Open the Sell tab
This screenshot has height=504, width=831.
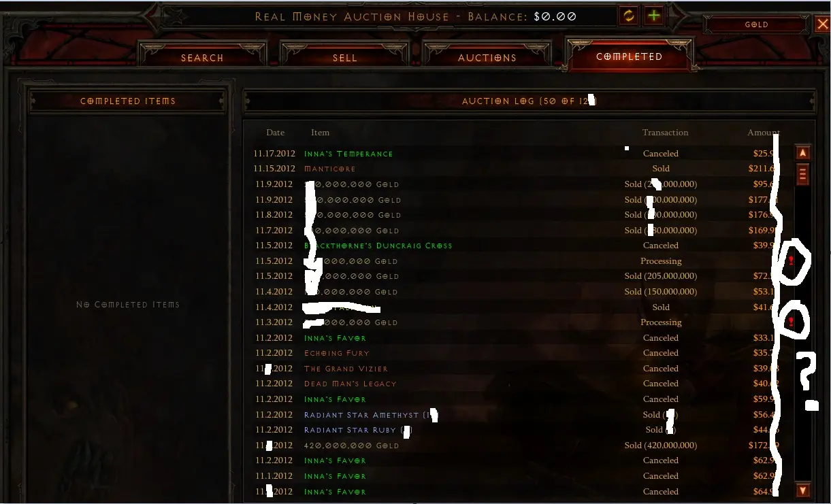[x=344, y=58]
